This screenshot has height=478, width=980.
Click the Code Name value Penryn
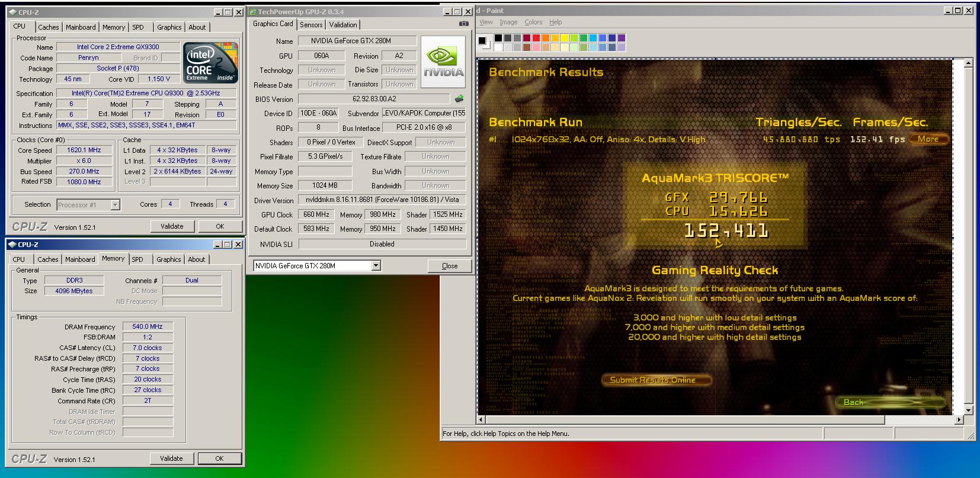pyautogui.click(x=88, y=57)
